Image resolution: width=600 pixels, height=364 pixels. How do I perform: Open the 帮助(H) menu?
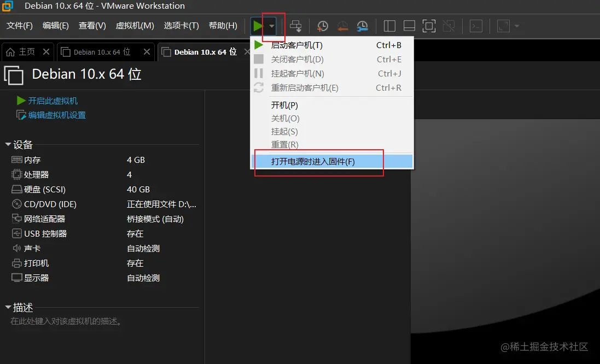coord(223,26)
